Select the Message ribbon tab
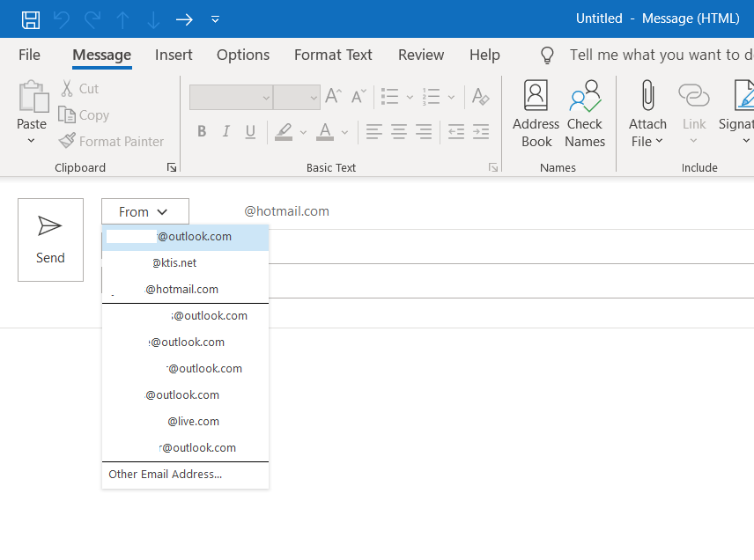754x560 pixels. 102,55
